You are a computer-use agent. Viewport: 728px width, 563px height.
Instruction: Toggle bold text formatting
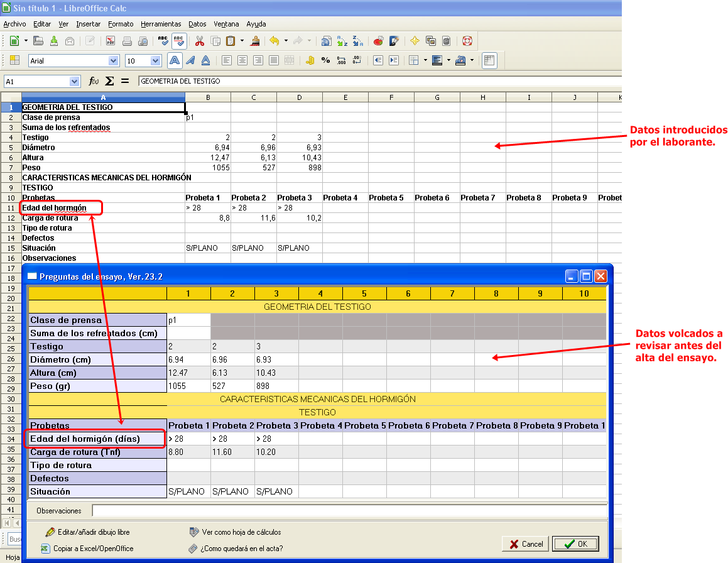coord(175,61)
